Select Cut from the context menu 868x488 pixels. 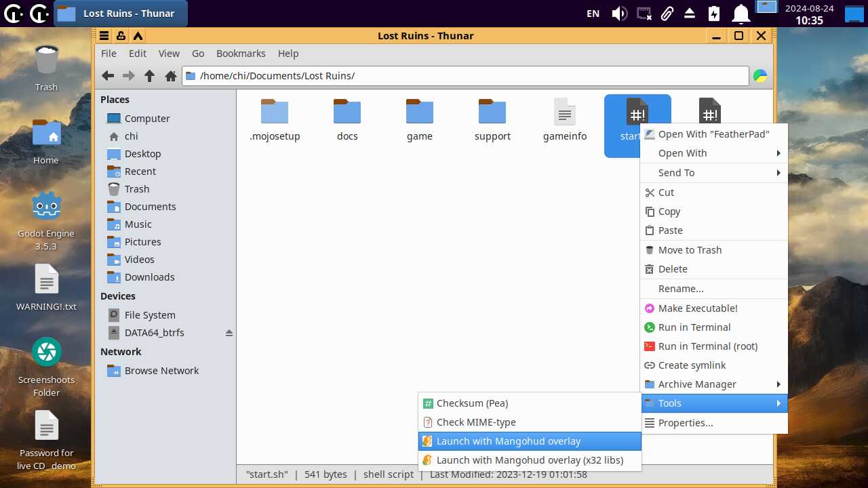pyautogui.click(x=714, y=192)
